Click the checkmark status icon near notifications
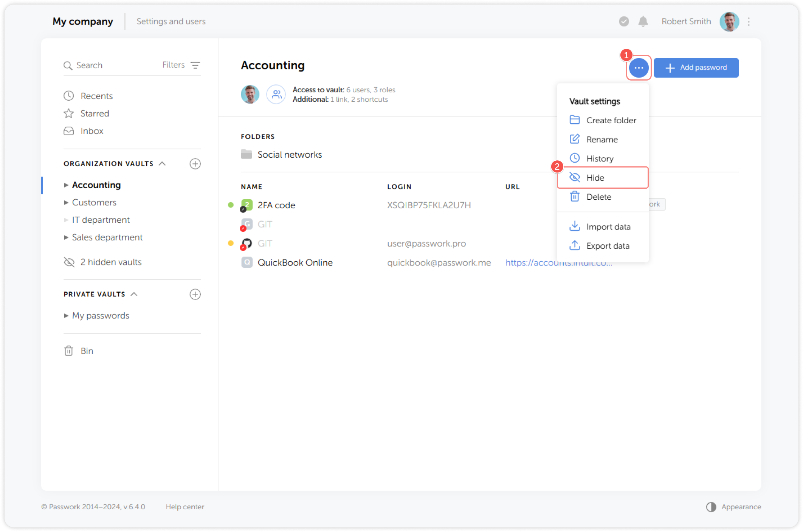803x532 pixels. pos(623,22)
